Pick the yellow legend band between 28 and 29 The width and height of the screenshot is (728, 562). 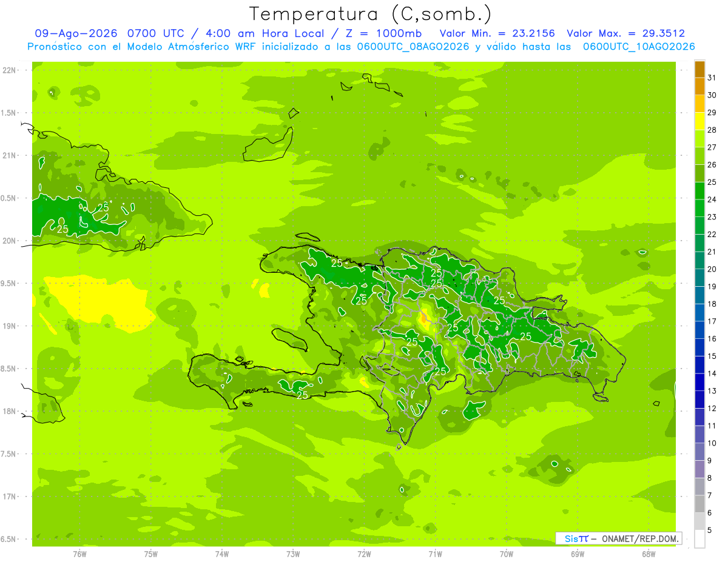699,121
